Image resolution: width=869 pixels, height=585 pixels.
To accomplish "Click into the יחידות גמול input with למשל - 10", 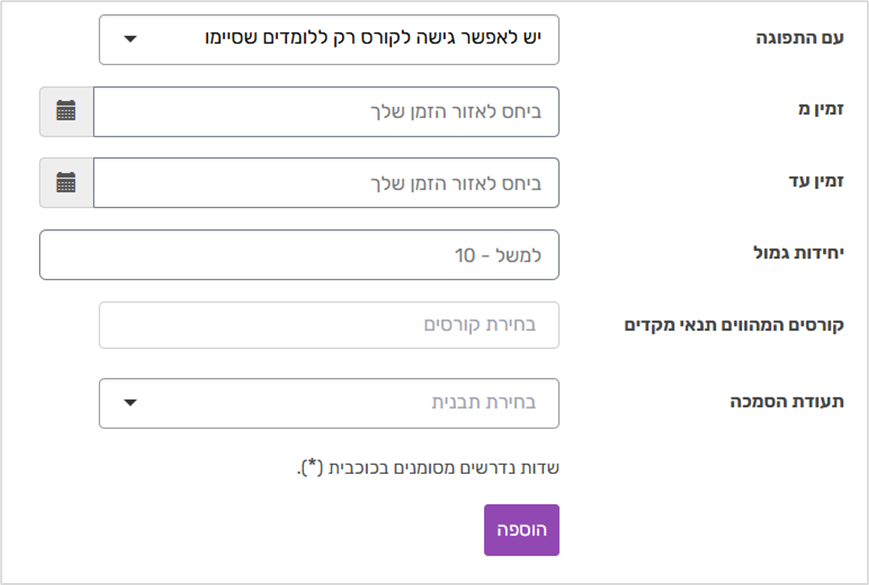I will point(299,255).
